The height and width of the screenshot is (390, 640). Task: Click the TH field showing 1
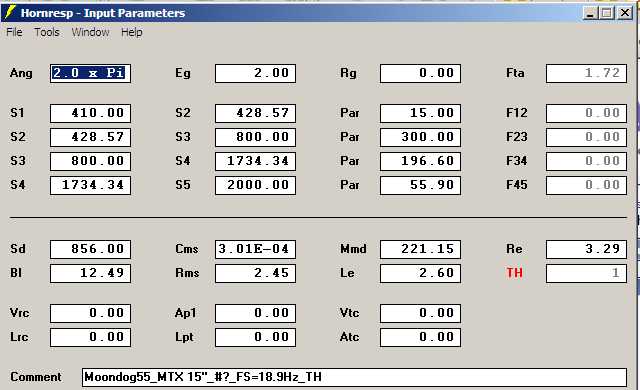(586, 273)
